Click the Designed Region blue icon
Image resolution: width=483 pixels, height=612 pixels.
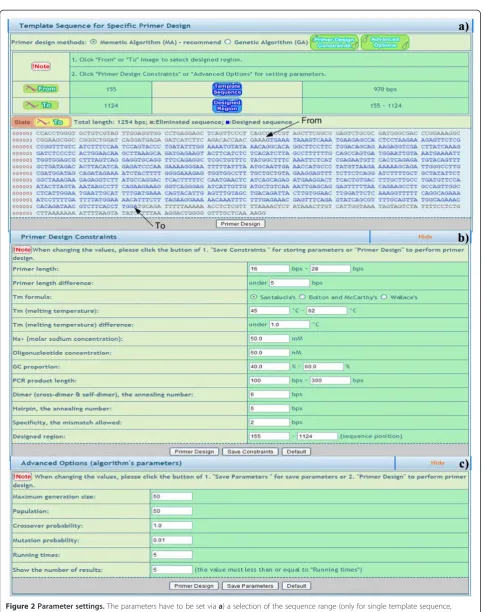227,105
